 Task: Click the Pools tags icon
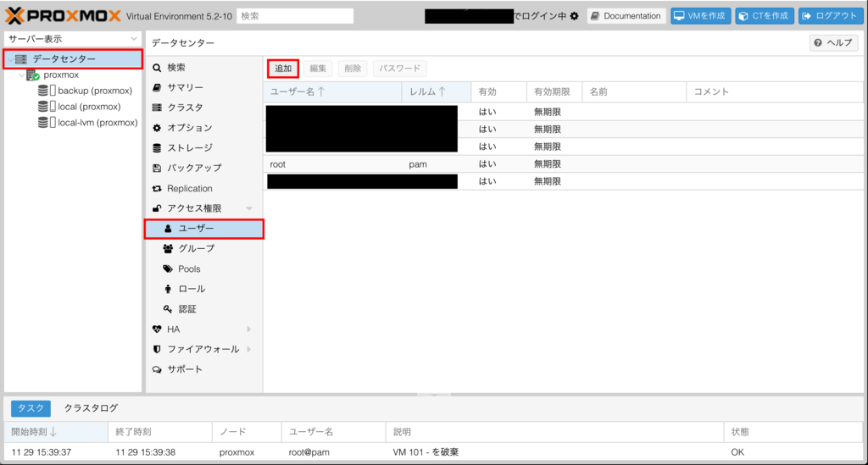169,268
